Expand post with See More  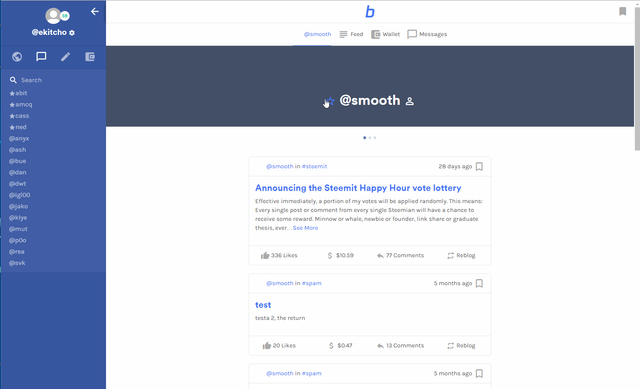305,228
